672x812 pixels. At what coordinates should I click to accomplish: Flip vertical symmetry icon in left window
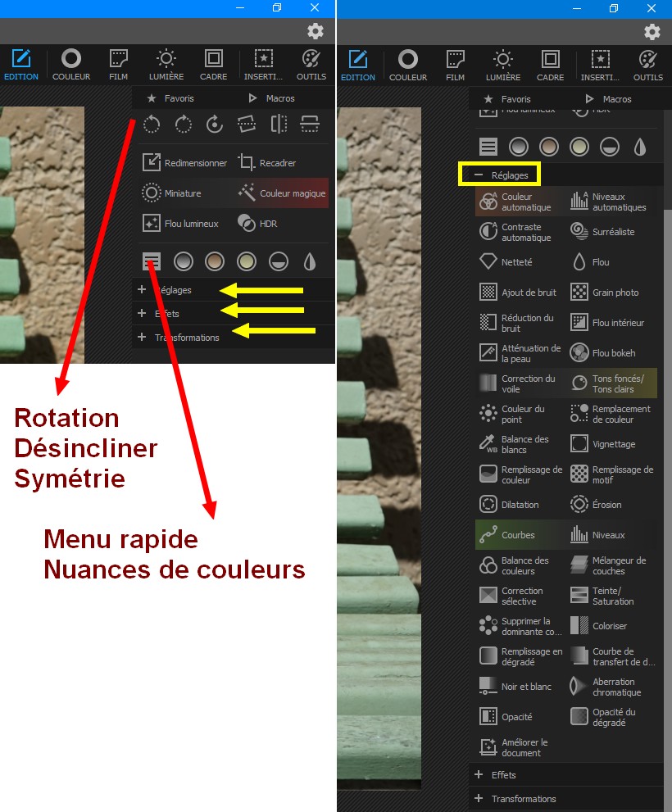point(310,125)
